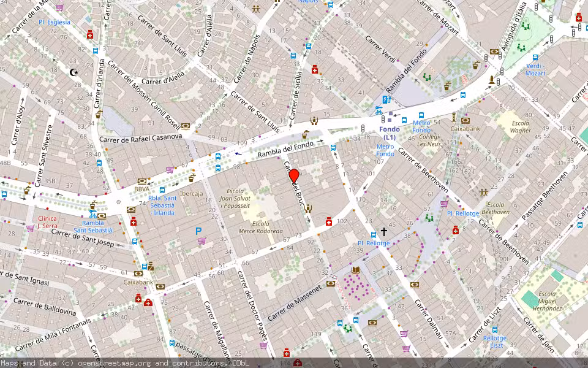
Task: Click the red location pin marker
Action: click(x=294, y=176)
